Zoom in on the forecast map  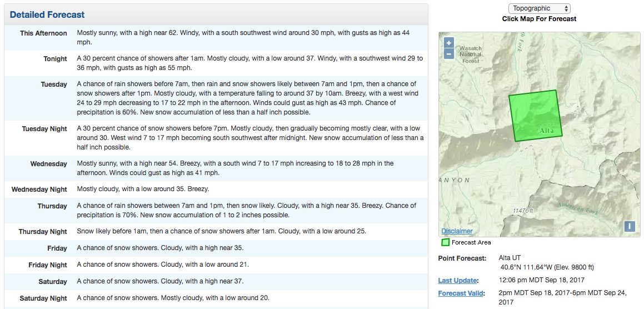[449, 43]
